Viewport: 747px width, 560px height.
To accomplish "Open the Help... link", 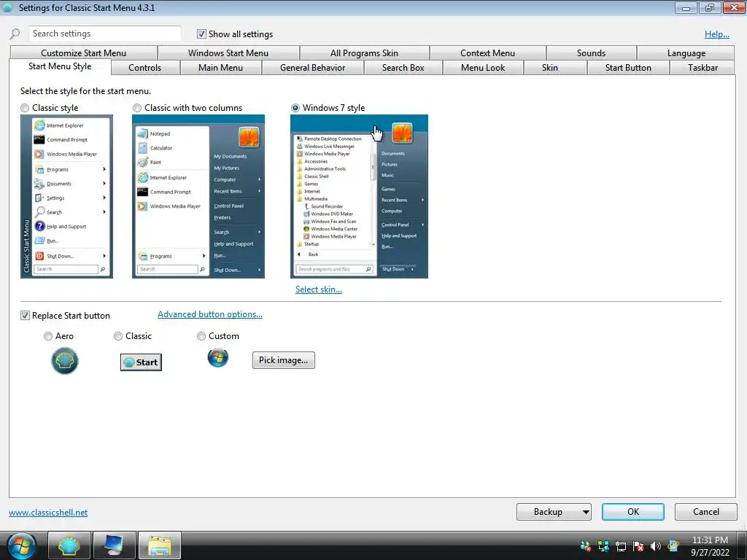I will point(717,34).
